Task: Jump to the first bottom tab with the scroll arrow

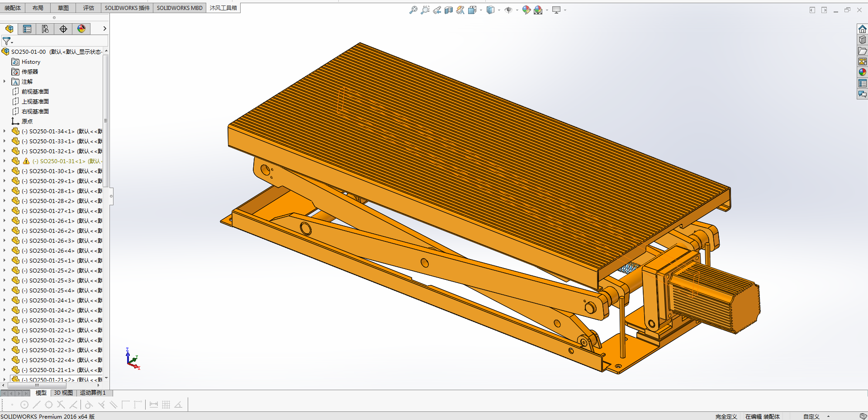Action: tap(4, 393)
